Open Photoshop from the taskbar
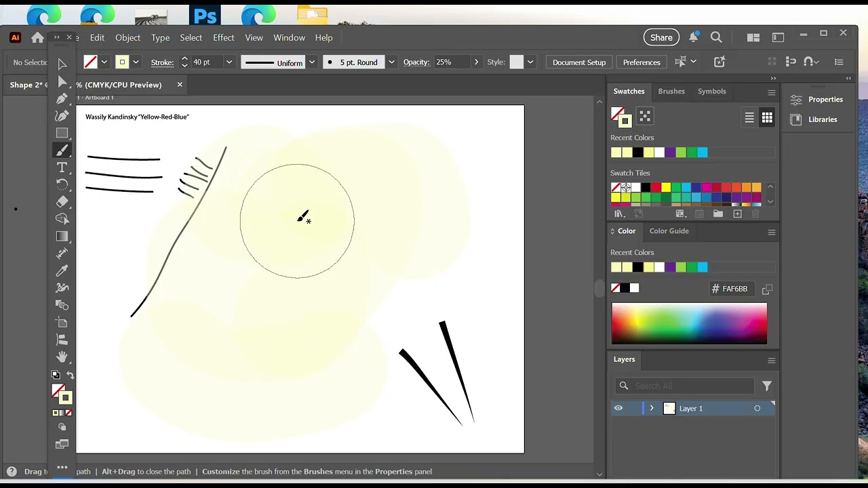The height and width of the screenshot is (488, 868). tap(205, 16)
